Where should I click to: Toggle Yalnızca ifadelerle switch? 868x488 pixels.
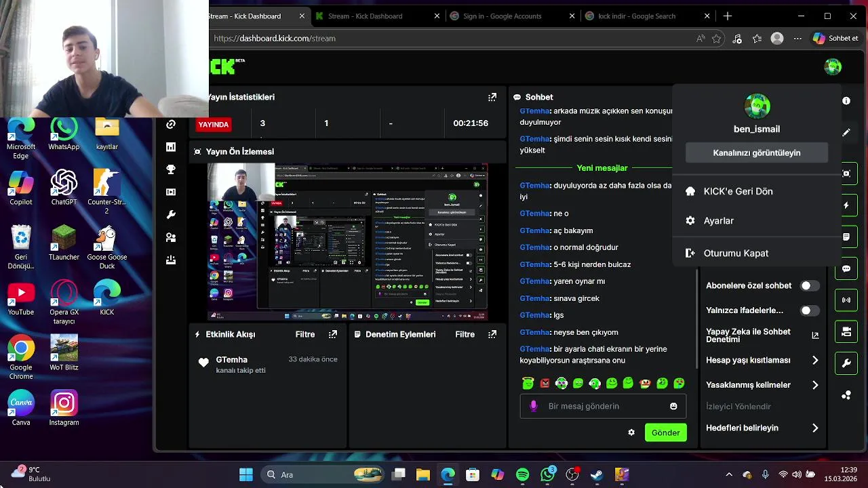[x=808, y=310]
